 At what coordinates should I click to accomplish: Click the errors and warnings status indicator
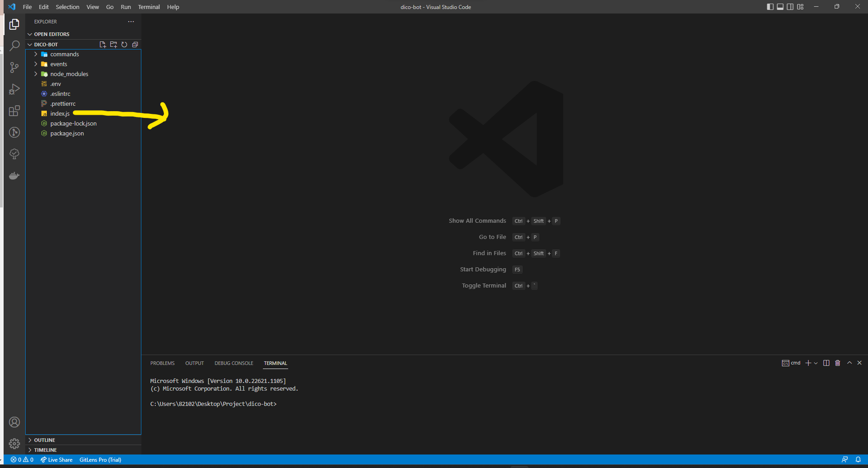22,459
